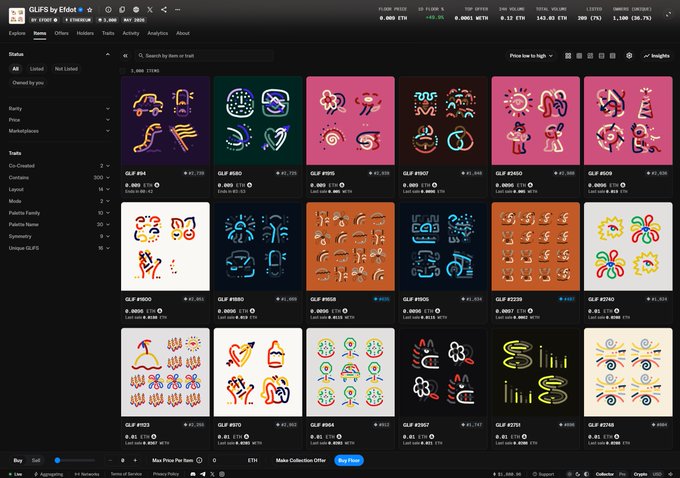Screen dimensions: 680x478
Task: Open the X icon in the footer
Action: click(x=212, y=474)
